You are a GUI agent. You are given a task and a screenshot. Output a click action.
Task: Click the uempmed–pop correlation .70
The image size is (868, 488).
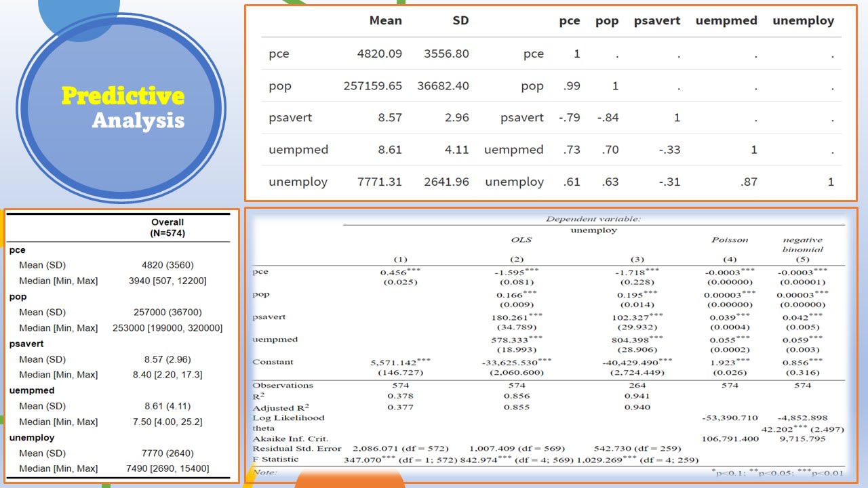pos(610,150)
